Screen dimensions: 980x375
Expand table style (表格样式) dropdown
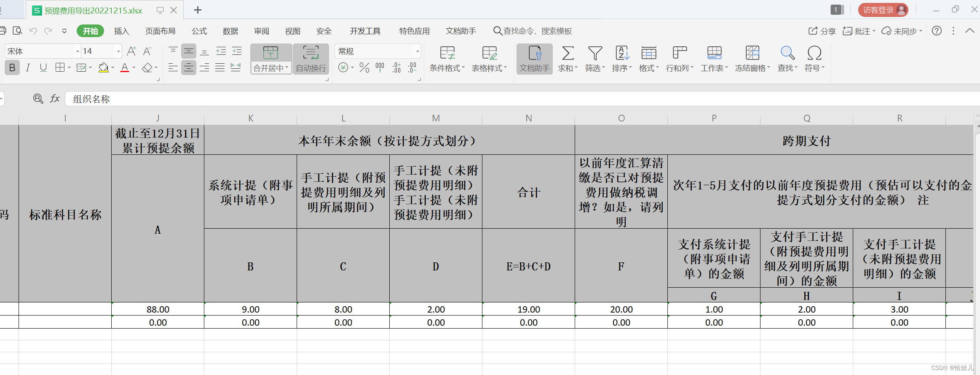click(x=505, y=67)
